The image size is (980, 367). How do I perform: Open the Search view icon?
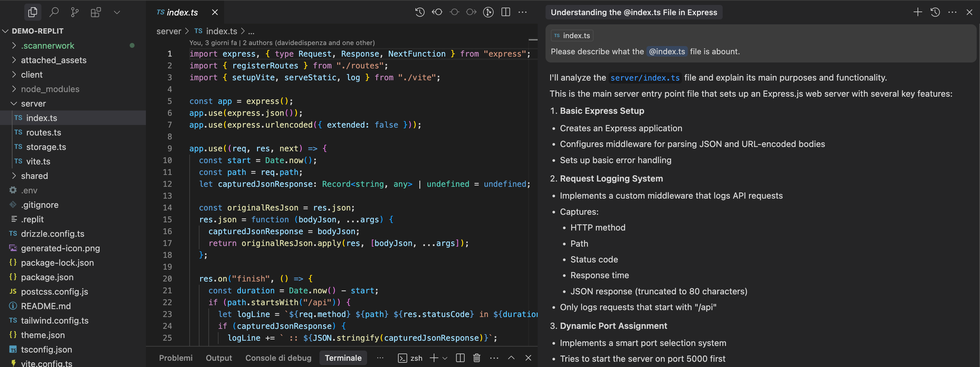[x=54, y=12]
